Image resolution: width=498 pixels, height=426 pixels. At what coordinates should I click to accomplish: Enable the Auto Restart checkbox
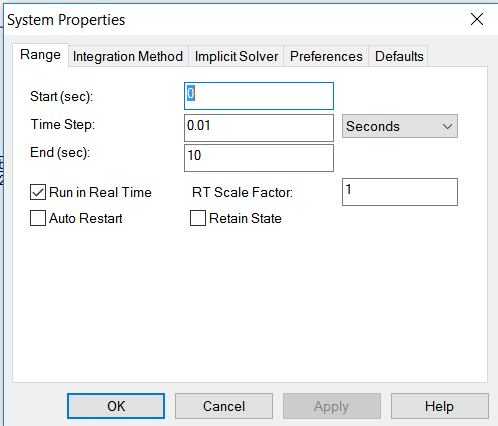pyautogui.click(x=38, y=218)
